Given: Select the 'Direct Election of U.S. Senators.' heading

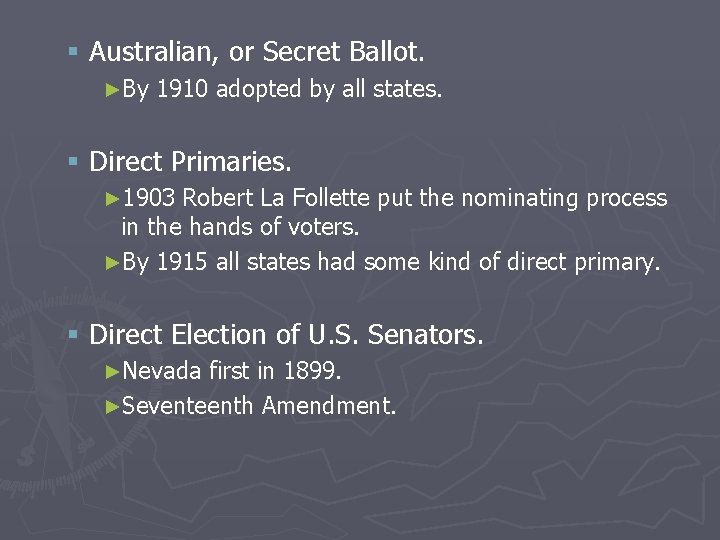Looking at the screenshot, I should tap(286, 335).
